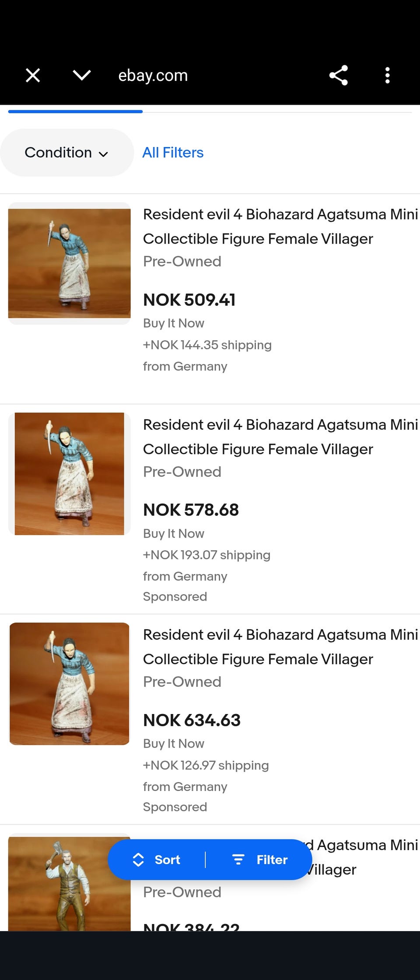Tap the ebay.com address text
The width and height of the screenshot is (420, 980).
153,75
